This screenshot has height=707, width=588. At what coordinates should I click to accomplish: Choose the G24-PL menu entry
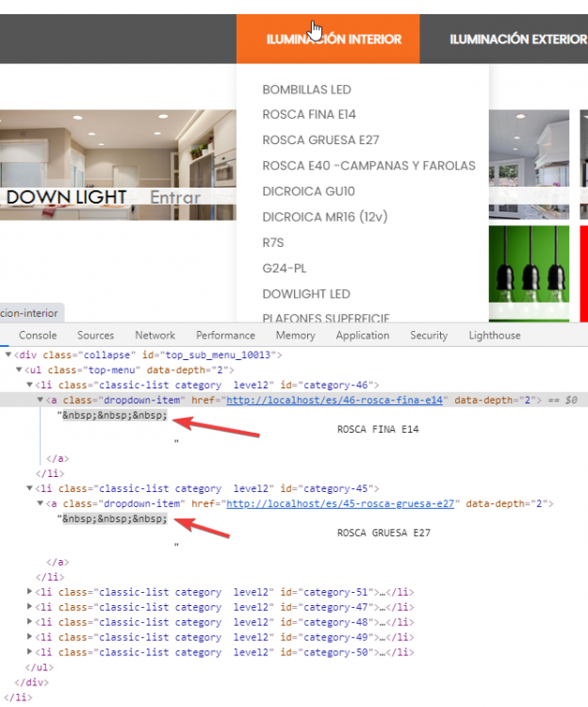pyautogui.click(x=285, y=269)
